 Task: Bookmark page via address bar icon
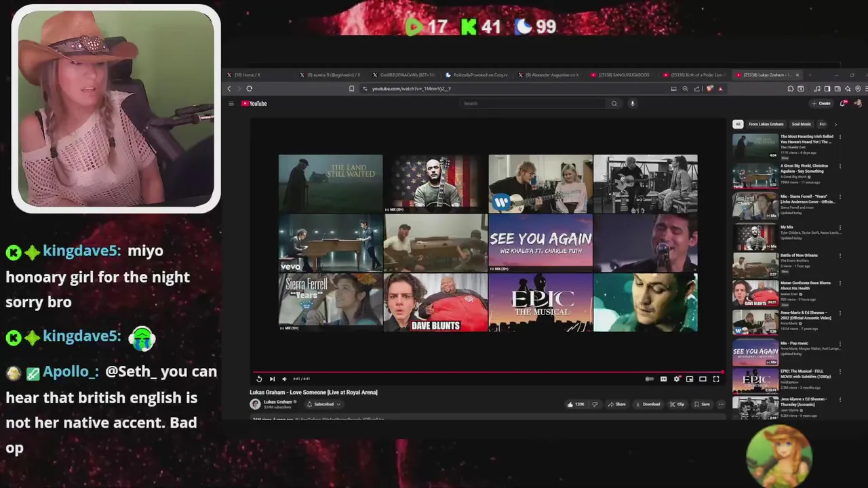[351, 89]
